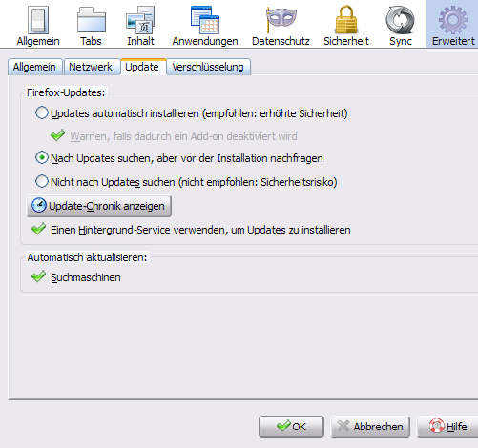Screen dimensions: 478x448
Task: Click Update-Chronik anzeigen button
Action: tap(99, 206)
